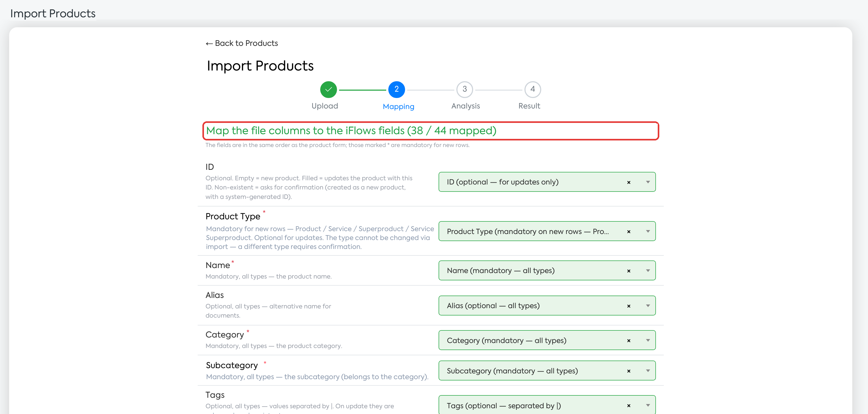Click the Subcategory field label
The height and width of the screenshot is (414, 868).
pos(232,366)
